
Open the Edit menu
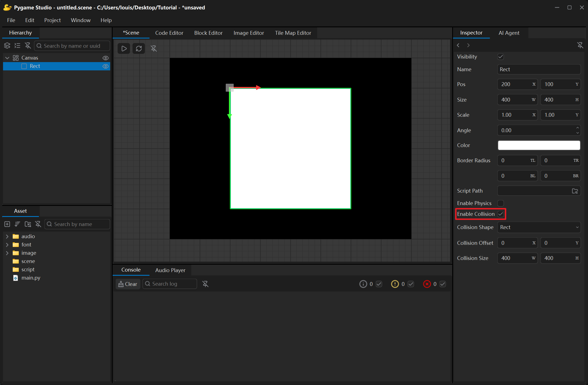[30, 20]
